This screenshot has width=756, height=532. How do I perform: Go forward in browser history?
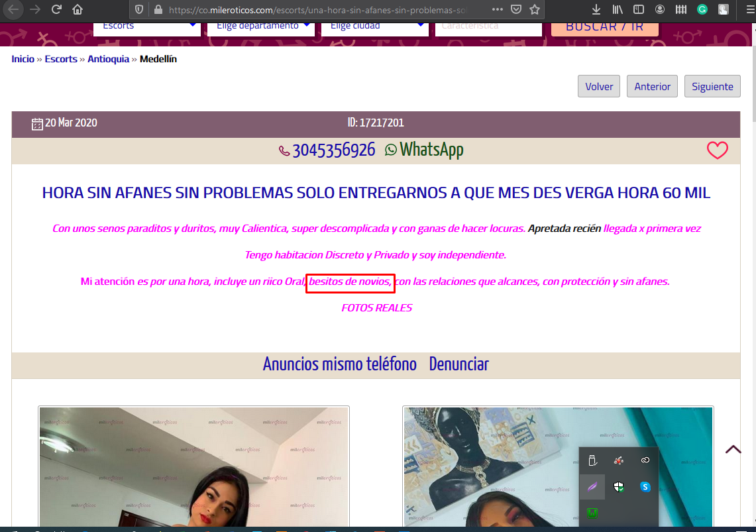(34, 9)
